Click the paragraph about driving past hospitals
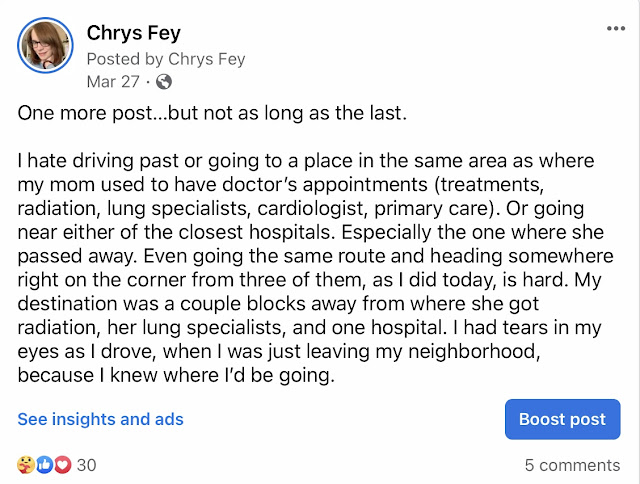 [x=315, y=268]
